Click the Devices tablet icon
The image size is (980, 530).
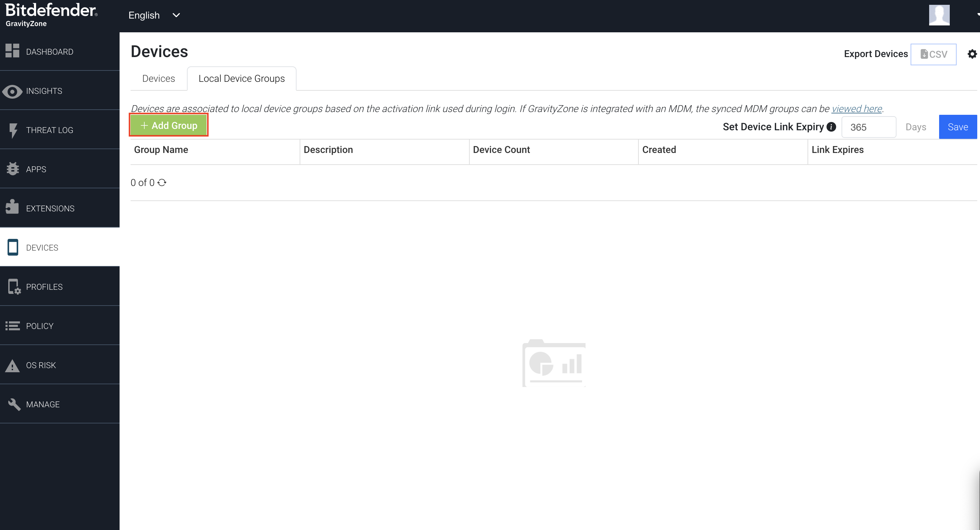tap(13, 247)
